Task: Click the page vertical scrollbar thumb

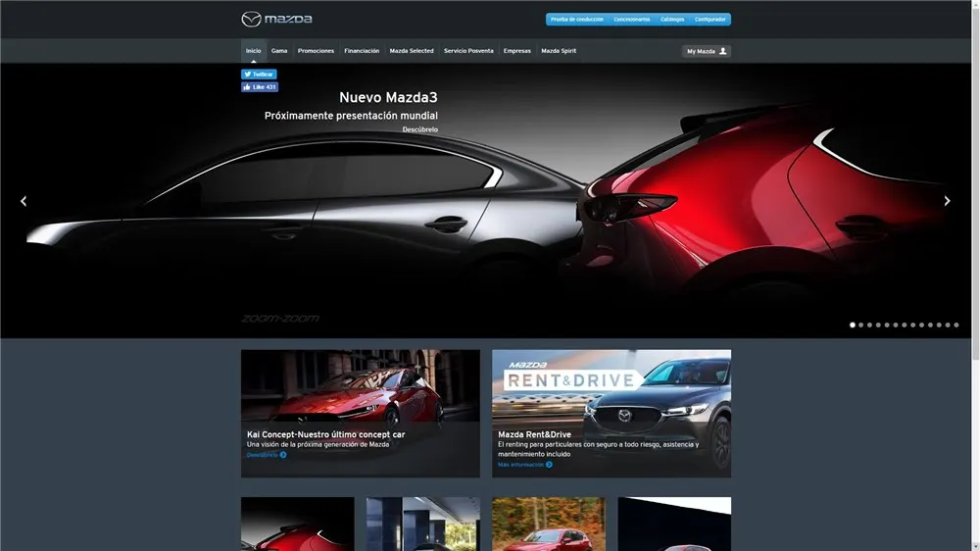Action: (976, 184)
